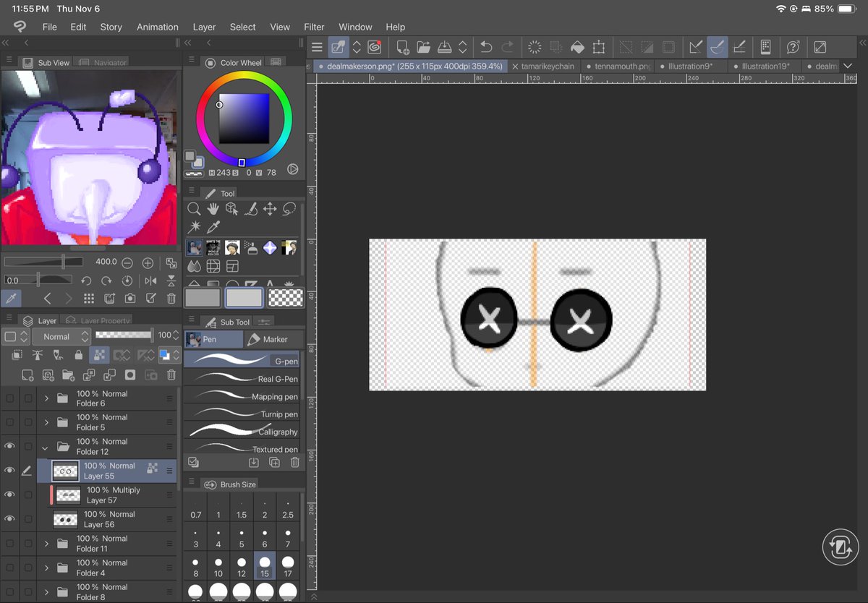Hide Layer 57 with eye icon

point(9,495)
